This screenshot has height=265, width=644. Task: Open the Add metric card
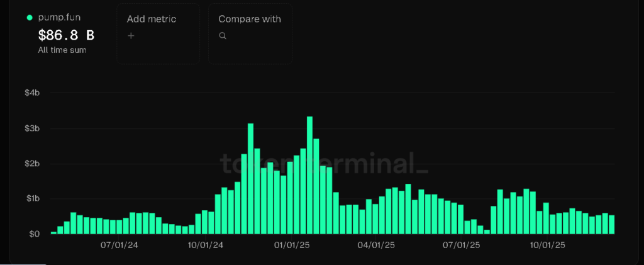[158, 33]
